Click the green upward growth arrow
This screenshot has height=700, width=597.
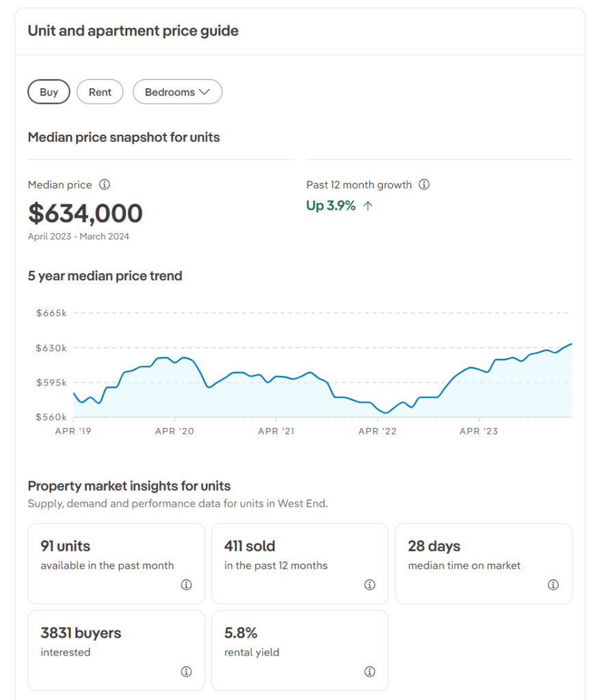pyautogui.click(x=368, y=206)
